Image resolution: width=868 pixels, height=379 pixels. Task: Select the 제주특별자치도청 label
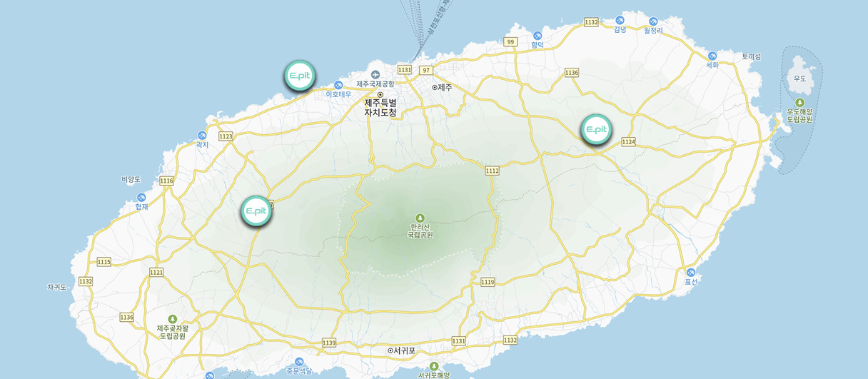pyautogui.click(x=380, y=107)
